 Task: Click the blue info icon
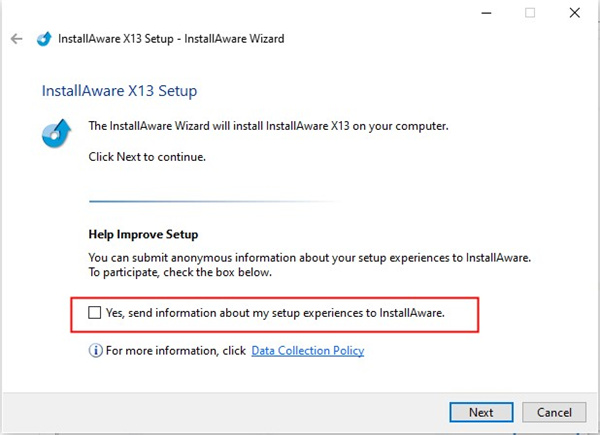pyautogui.click(x=96, y=351)
